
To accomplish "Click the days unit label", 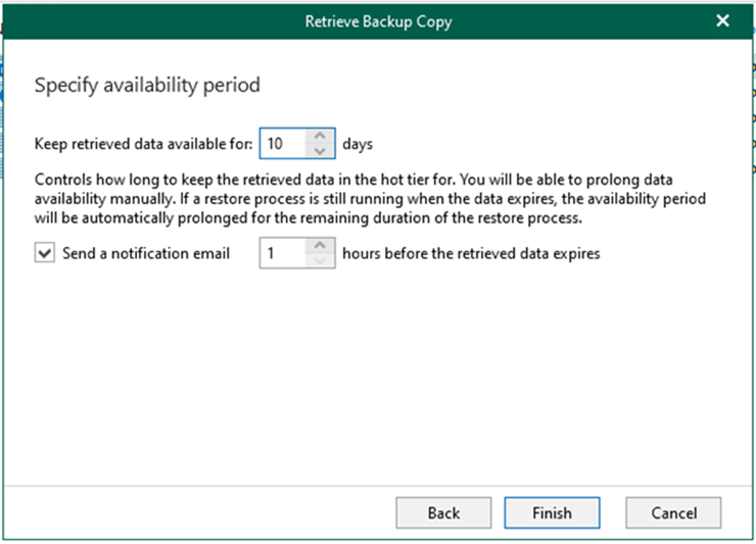I will coord(357,144).
